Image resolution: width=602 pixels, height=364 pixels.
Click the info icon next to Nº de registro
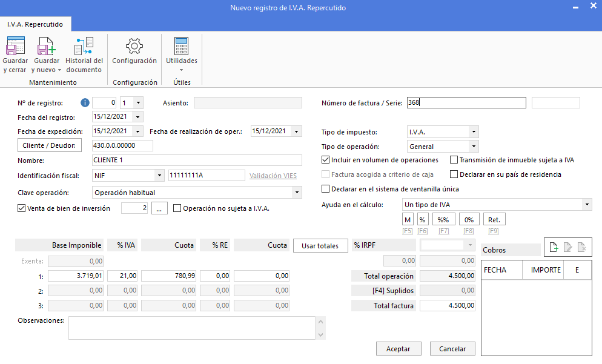tap(85, 103)
